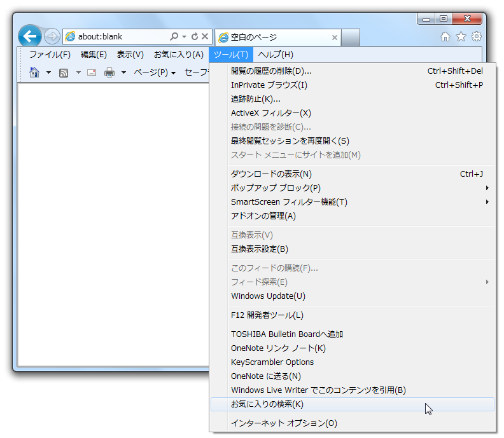Click the Home icon at top right
The image size is (504, 438).
445,37
